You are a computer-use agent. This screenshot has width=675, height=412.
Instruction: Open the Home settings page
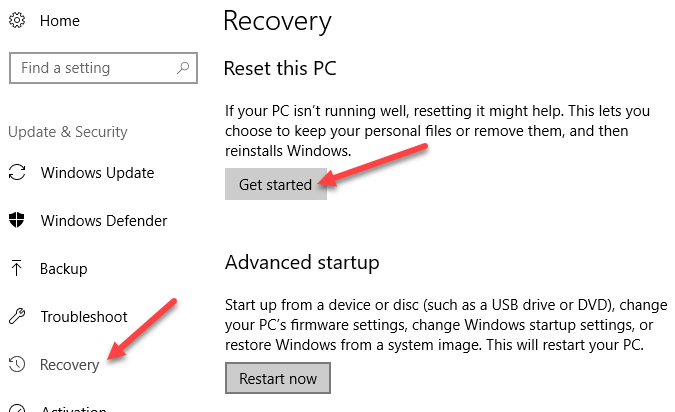(59, 21)
